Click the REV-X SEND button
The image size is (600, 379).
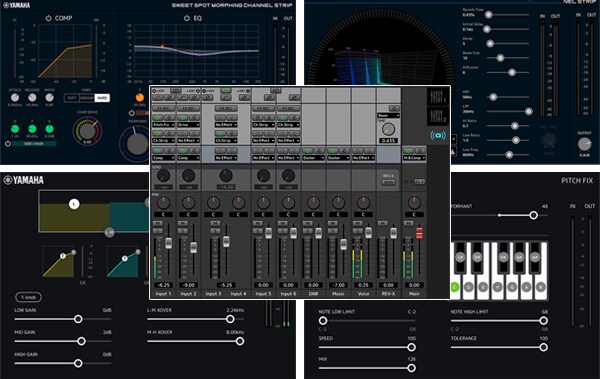[388, 182]
